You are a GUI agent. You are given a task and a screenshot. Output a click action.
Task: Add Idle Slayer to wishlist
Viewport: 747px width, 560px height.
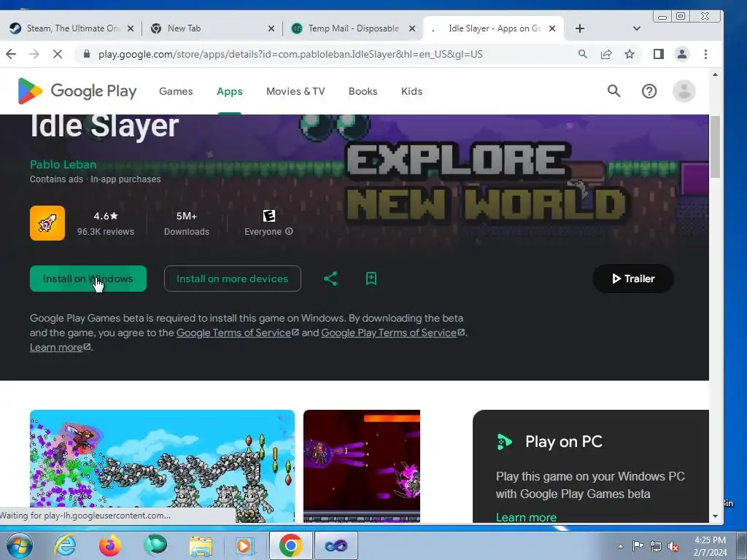(371, 279)
